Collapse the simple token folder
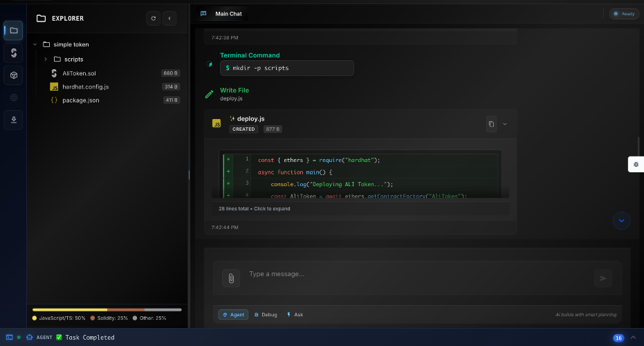Image resolution: width=644 pixels, height=346 pixels. [x=35, y=44]
